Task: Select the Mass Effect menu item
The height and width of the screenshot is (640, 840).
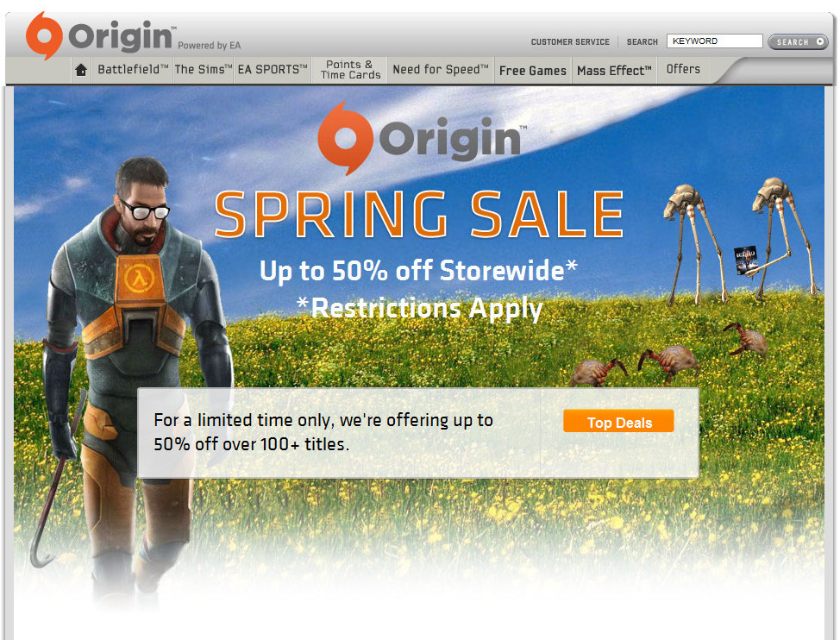Action: tap(614, 70)
